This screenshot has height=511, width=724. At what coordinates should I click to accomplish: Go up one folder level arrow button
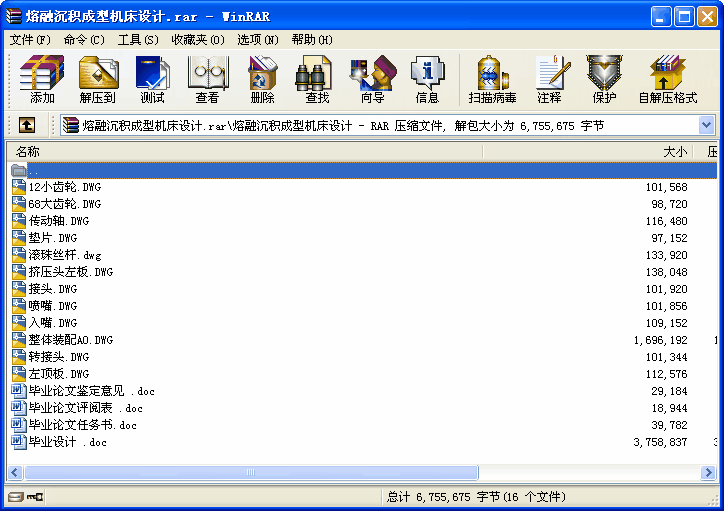click(27, 125)
